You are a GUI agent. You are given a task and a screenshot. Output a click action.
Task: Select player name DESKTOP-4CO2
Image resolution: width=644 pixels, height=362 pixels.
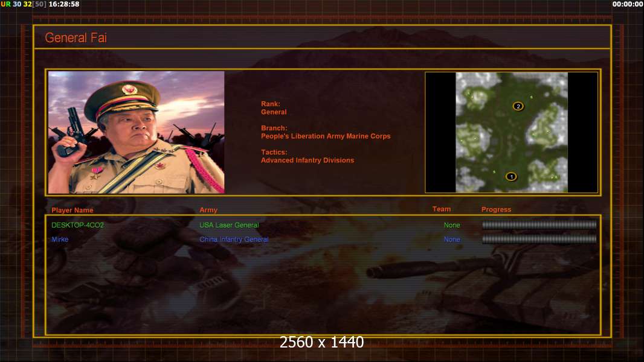click(77, 225)
